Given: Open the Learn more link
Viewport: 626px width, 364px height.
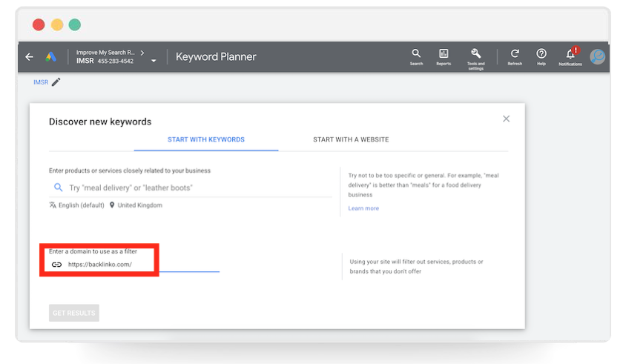Looking at the screenshot, I should click(363, 208).
